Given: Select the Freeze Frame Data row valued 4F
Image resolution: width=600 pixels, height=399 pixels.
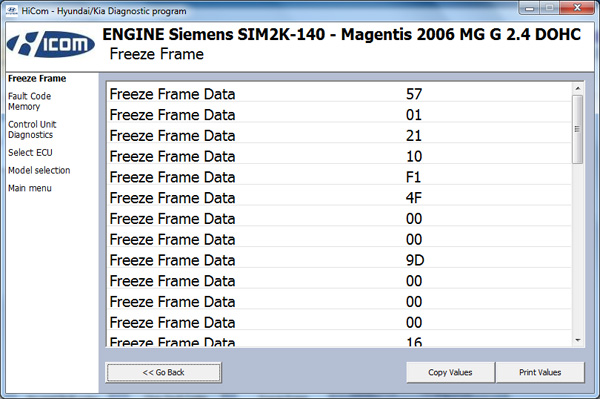Looking at the screenshot, I should tap(339, 198).
